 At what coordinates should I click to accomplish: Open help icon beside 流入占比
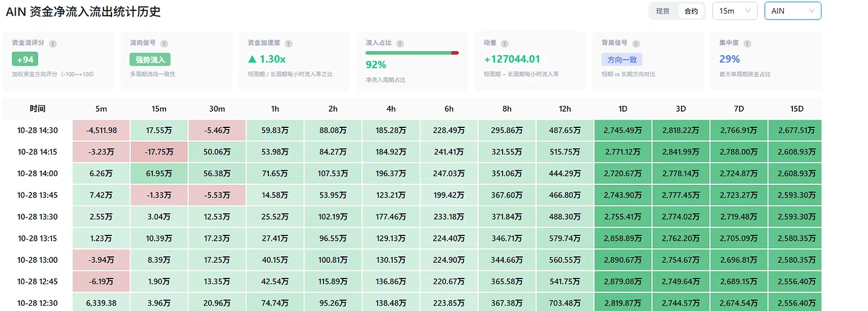(400, 44)
